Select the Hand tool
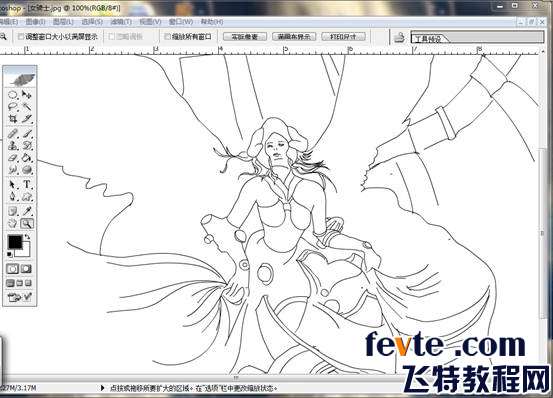The width and height of the screenshot is (553, 398). (13, 224)
